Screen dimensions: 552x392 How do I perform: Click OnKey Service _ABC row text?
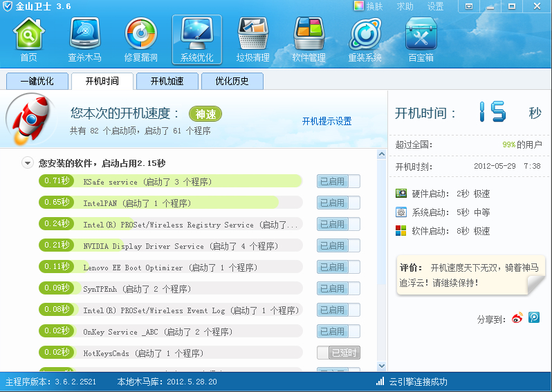[x=158, y=332]
